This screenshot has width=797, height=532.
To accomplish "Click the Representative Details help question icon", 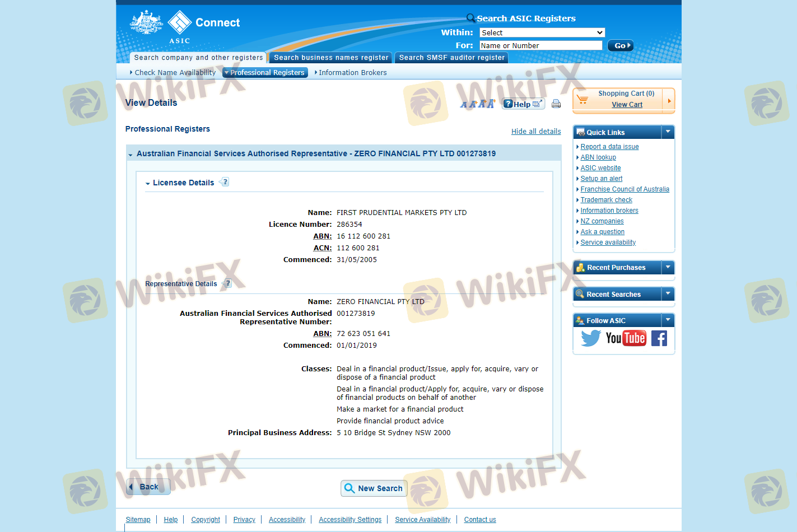I will 227,283.
